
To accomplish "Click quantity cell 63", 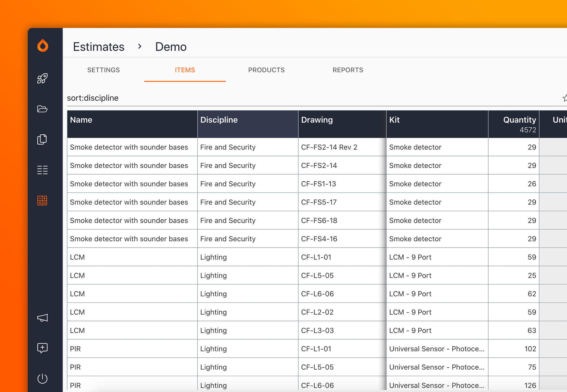I will click(514, 330).
